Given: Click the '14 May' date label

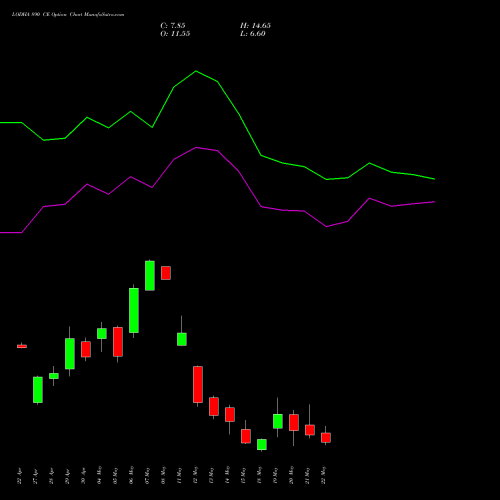Looking at the screenshot, I should pos(227,475).
